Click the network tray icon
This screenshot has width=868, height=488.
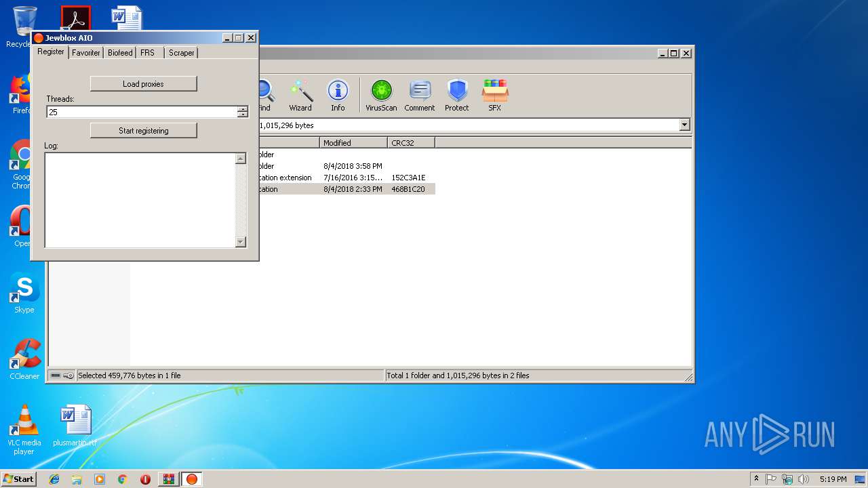(x=787, y=479)
